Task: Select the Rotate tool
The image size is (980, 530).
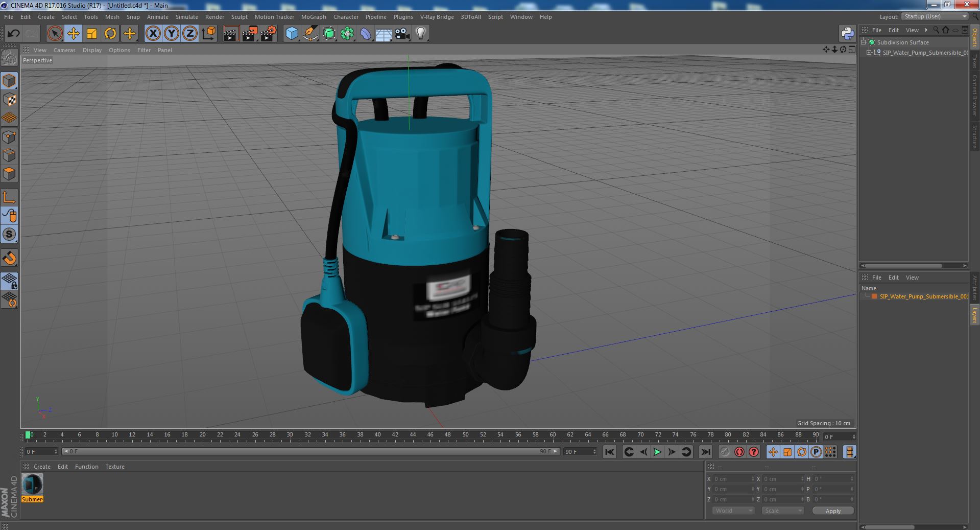Action: pos(110,34)
